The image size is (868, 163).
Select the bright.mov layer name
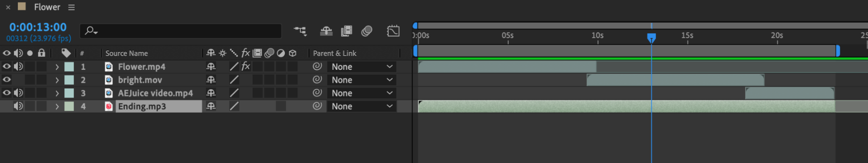[x=140, y=80]
